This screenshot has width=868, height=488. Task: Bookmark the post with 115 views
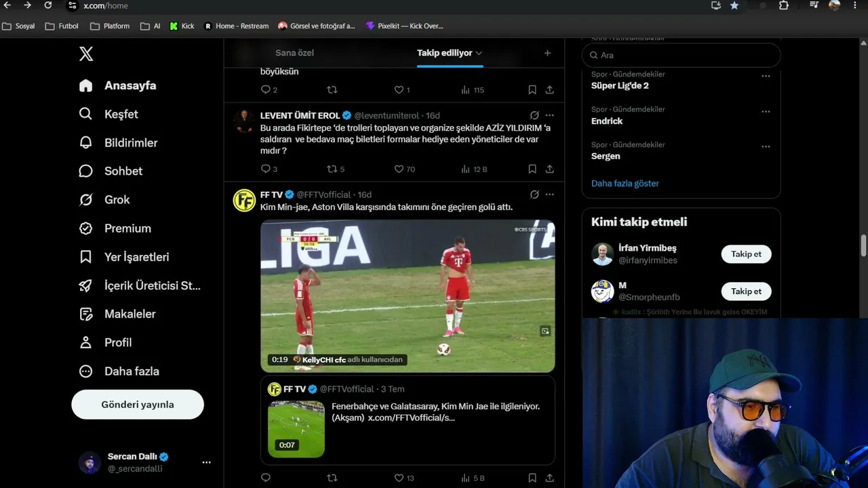(x=532, y=89)
